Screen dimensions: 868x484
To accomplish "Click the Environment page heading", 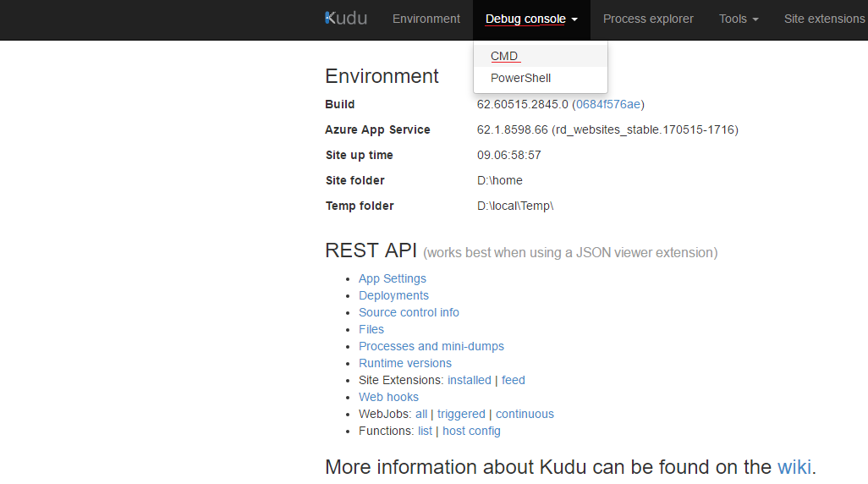I will point(382,76).
